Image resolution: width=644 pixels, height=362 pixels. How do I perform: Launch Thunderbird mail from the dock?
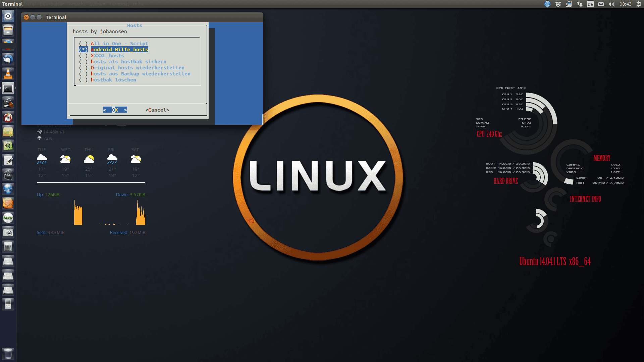click(8, 60)
